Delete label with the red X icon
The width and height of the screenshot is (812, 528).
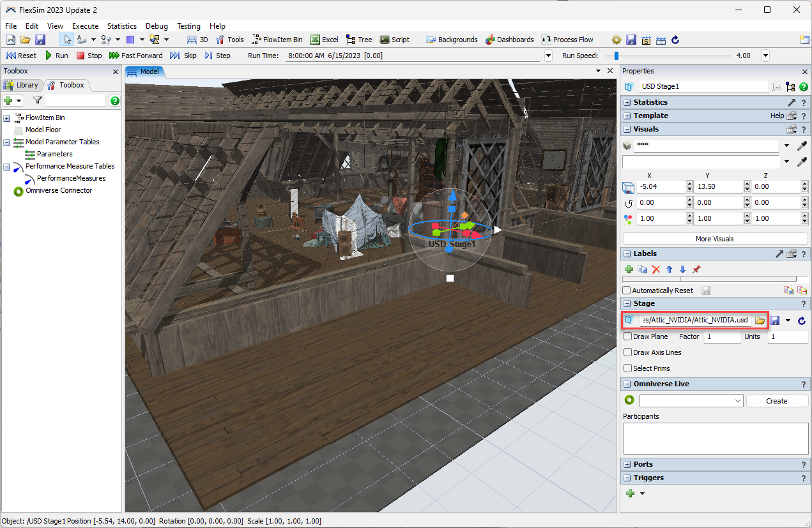tap(655, 269)
